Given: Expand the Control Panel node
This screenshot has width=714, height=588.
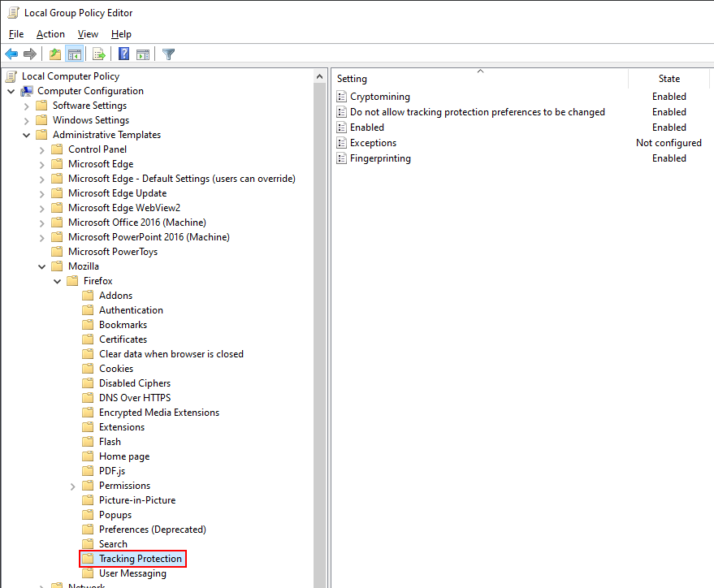Looking at the screenshot, I should click(42, 150).
